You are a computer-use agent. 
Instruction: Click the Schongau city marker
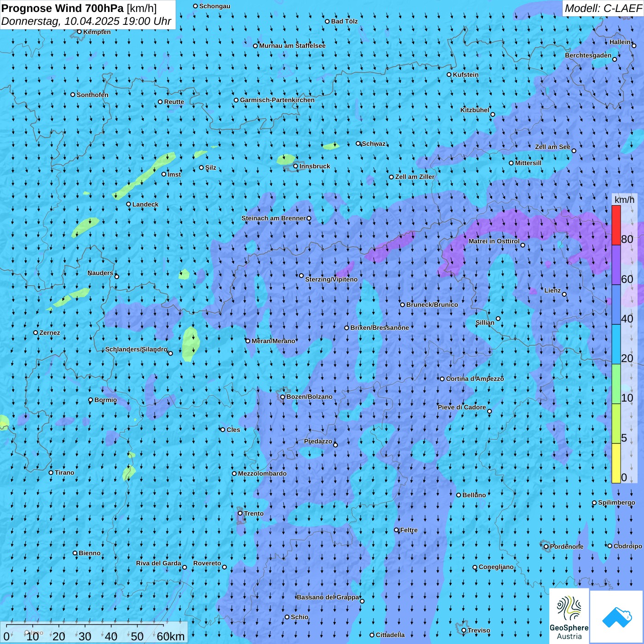click(x=195, y=6)
